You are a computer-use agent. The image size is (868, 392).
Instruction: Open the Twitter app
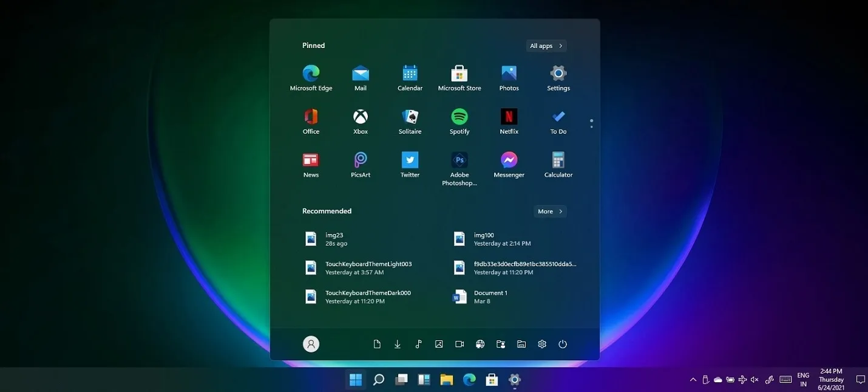(x=410, y=165)
